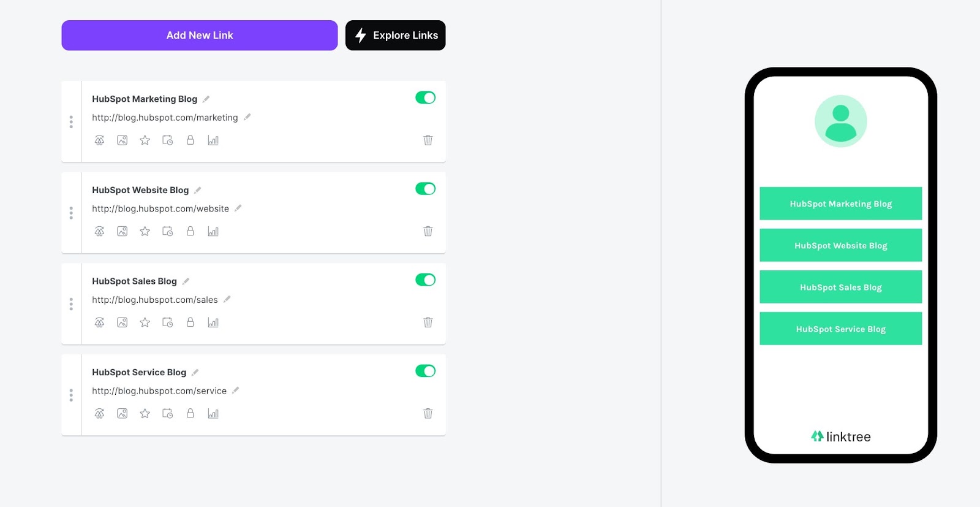Screen dimensions: 980x507
Task: Edit the HubSpot Sales Blog URL
Action: point(227,299)
